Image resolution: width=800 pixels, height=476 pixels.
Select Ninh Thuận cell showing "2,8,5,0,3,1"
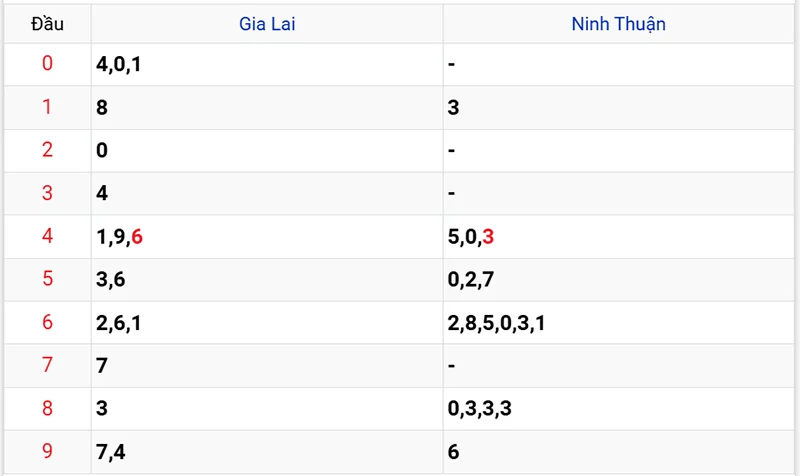pyautogui.click(x=497, y=322)
